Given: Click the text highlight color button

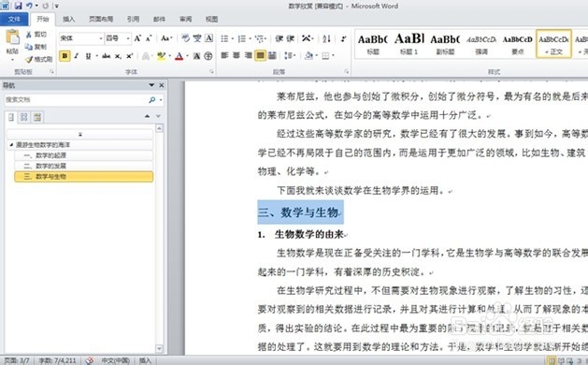Looking at the screenshot, I should (161, 56).
